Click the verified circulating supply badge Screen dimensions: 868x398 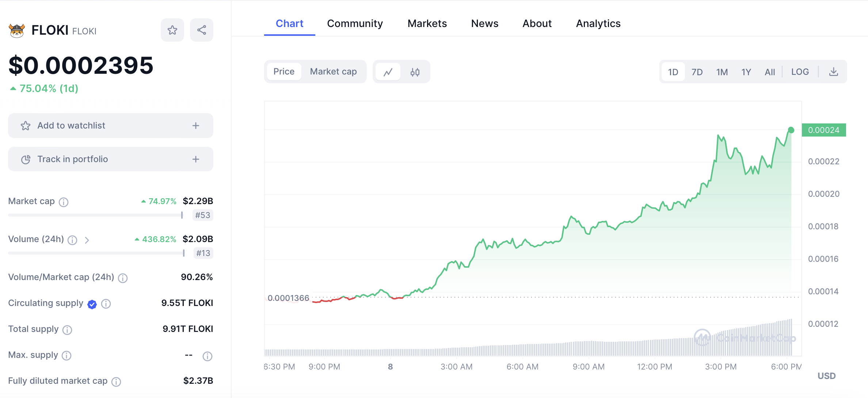pyautogui.click(x=92, y=304)
